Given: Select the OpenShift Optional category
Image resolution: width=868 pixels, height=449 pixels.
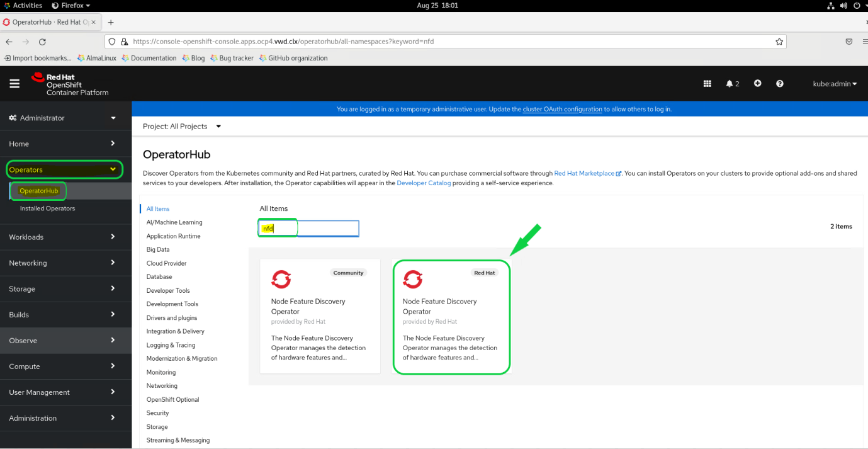Looking at the screenshot, I should click(x=172, y=399).
